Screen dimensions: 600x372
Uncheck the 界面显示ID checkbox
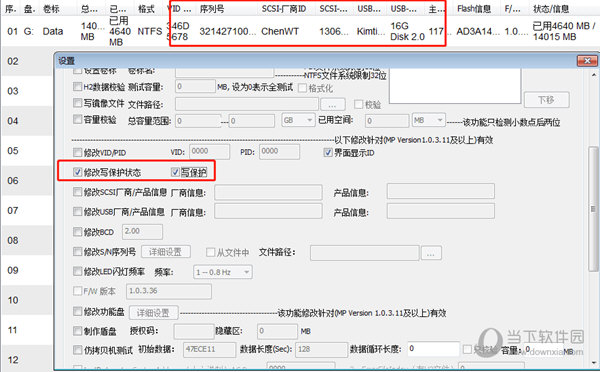(328, 153)
